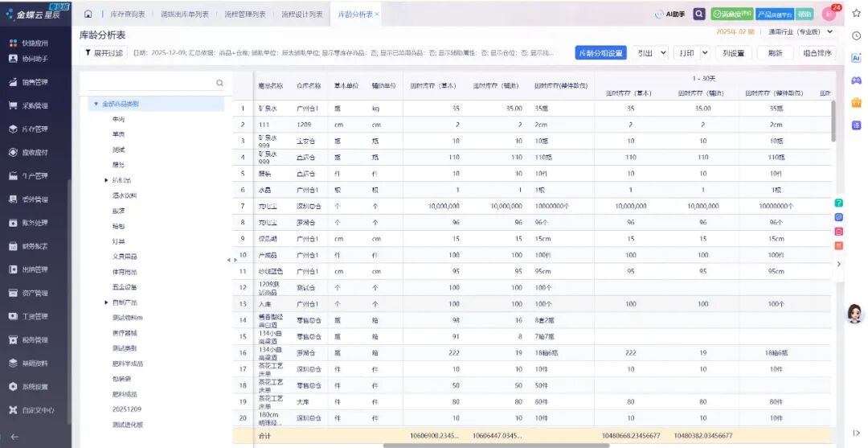The image size is (868, 448).
Task: Click 商品名称 column header
Action: coord(271,86)
